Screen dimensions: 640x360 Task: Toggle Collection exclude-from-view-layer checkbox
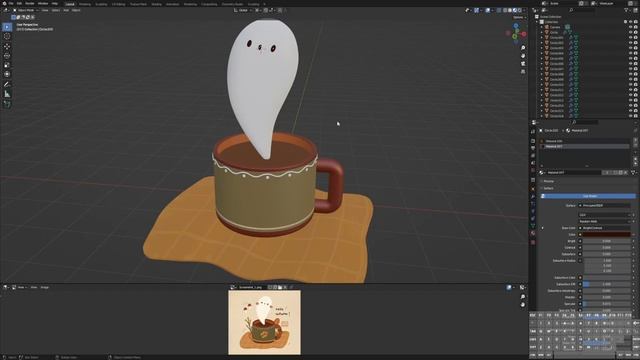pos(625,22)
